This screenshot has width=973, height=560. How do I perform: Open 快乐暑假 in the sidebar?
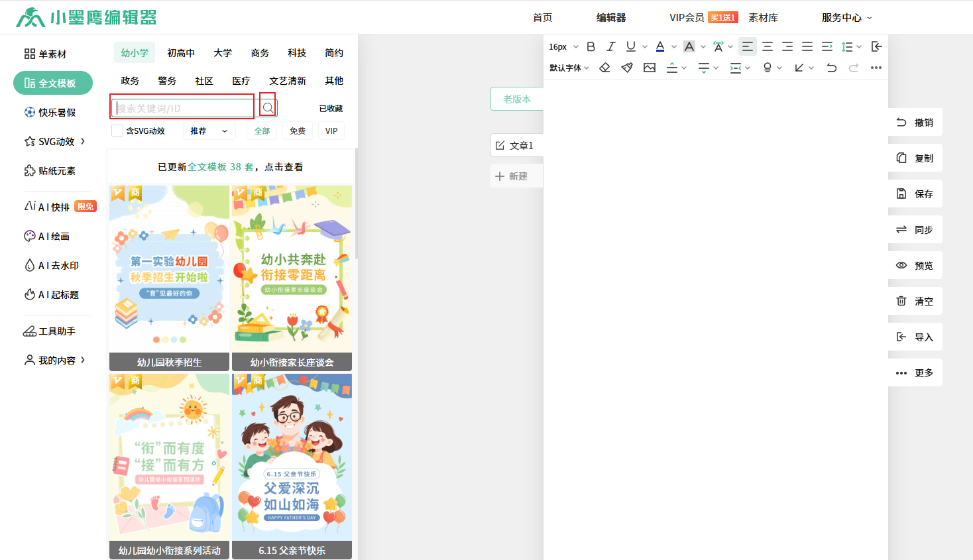click(50, 112)
